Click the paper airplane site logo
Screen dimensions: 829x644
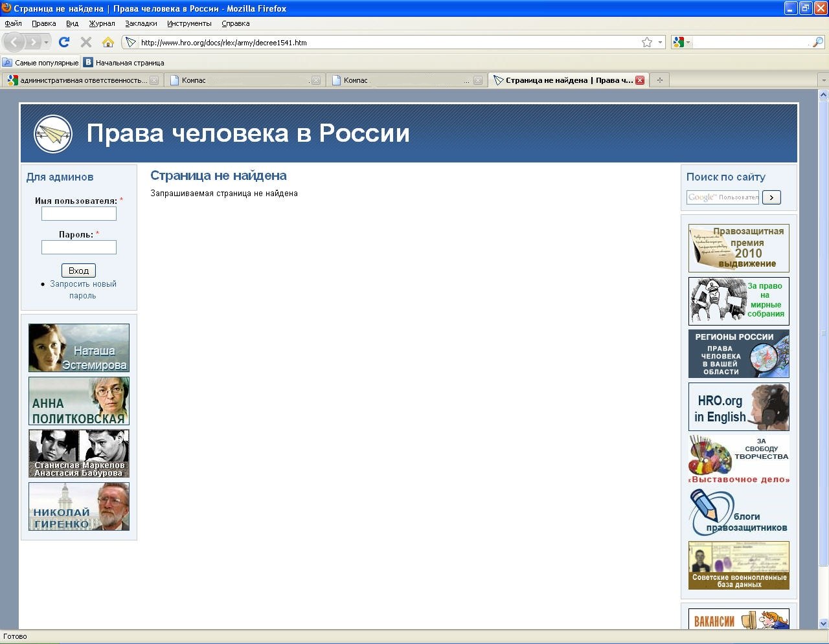pyautogui.click(x=53, y=134)
